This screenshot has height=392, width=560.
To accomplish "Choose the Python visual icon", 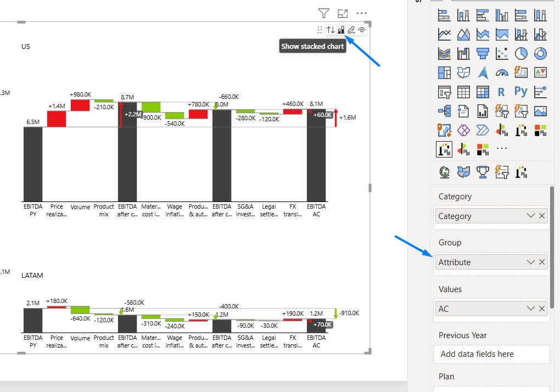I will [521, 92].
